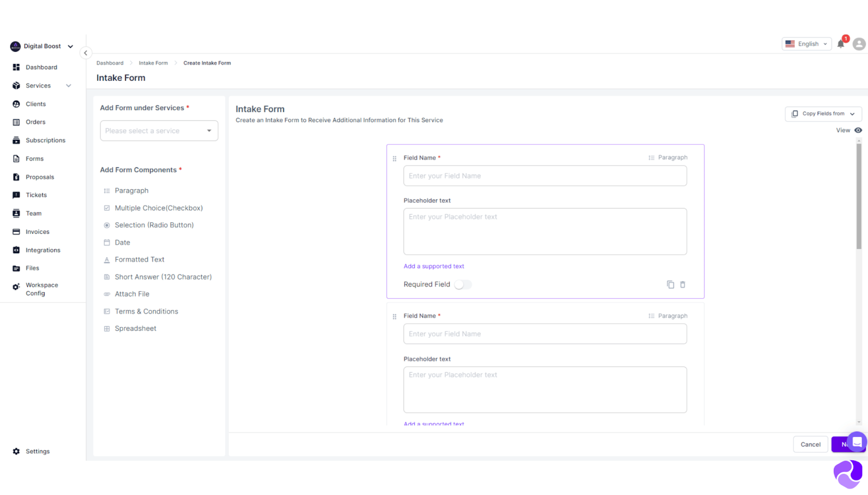The width and height of the screenshot is (868, 495).
Task: Delete the first form field
Action: [x=682, y=284]
